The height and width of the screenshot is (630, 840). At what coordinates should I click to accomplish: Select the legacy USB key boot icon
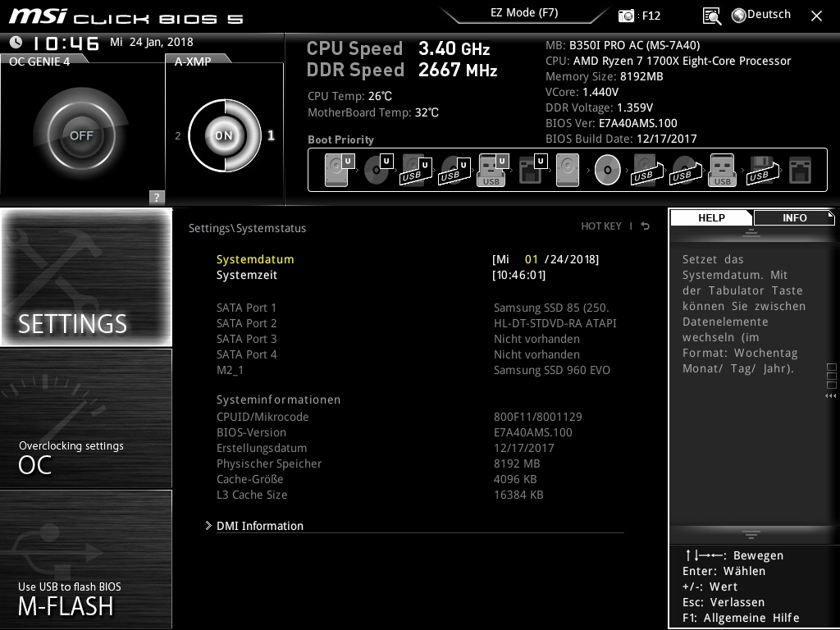723,171
